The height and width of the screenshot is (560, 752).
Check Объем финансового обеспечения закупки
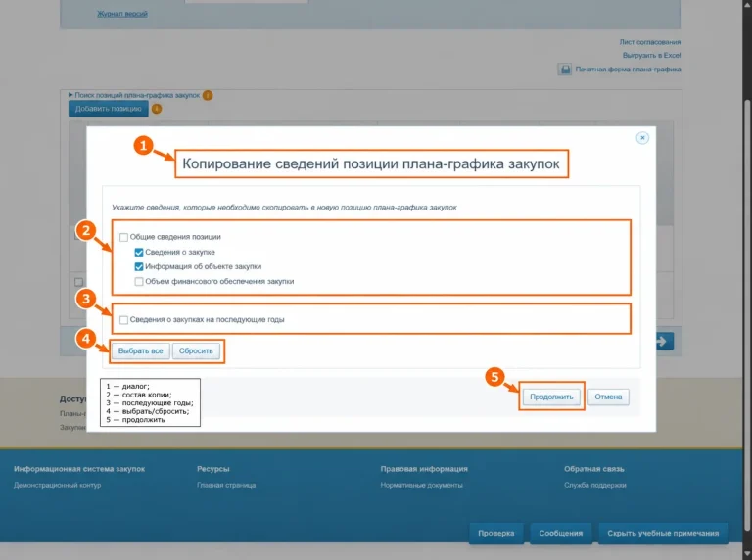(139, 281)
